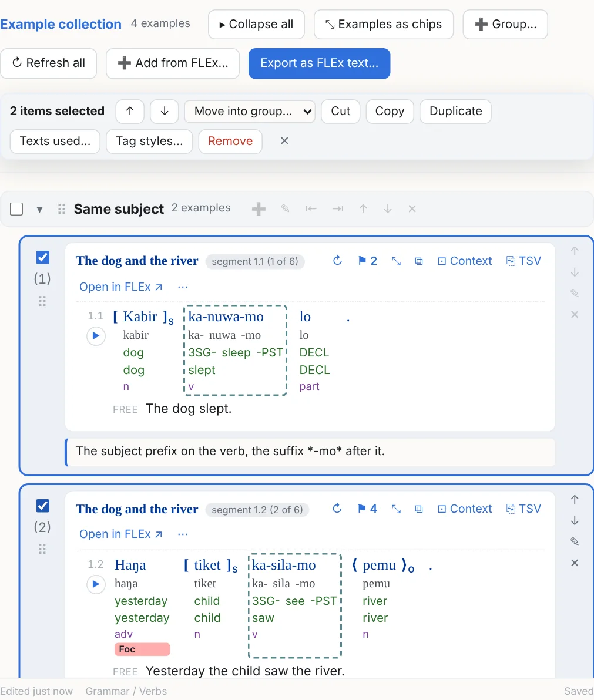
Task: Open TSV for segment 1.1
Action: tap(523, 261)
